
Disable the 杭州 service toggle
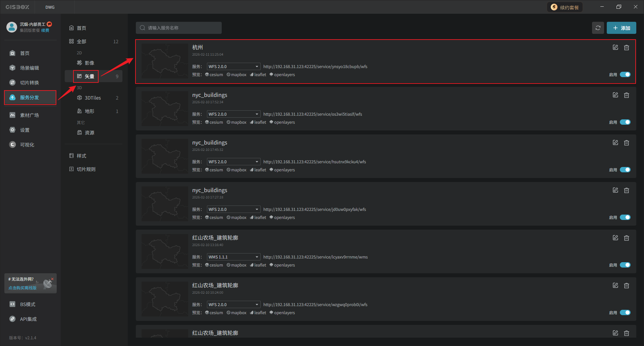pyautogui.click(x=625, y=74)
